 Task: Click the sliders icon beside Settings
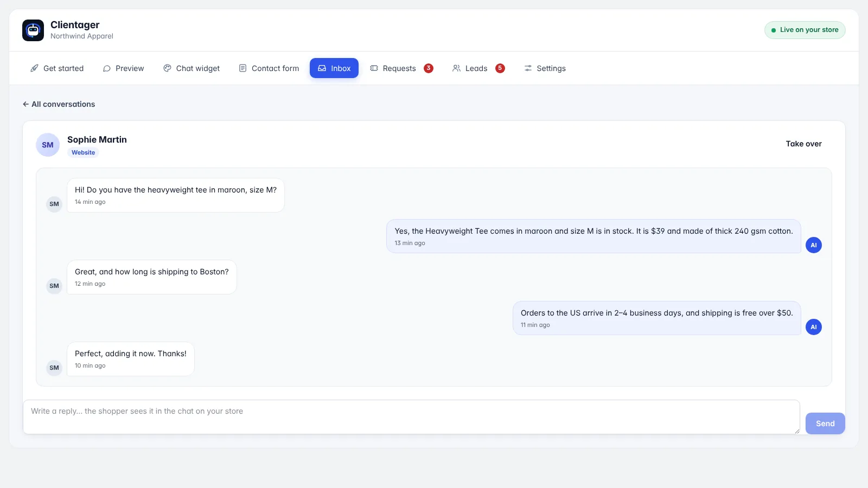528,68
